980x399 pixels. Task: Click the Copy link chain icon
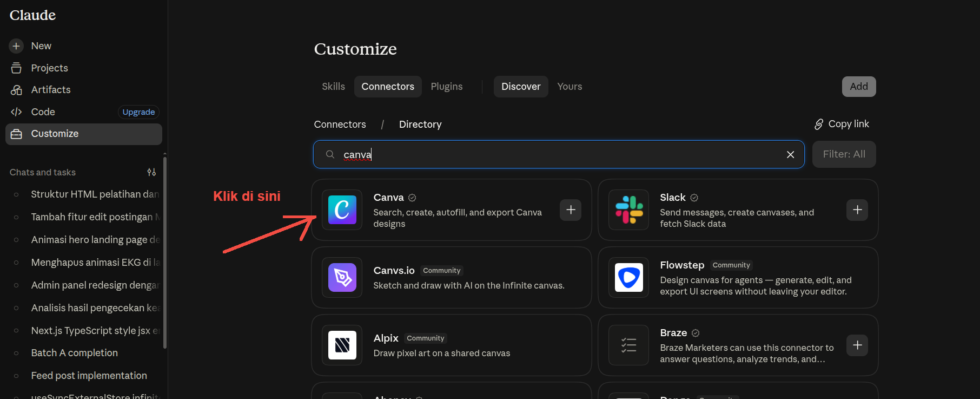tap(819, 124)
